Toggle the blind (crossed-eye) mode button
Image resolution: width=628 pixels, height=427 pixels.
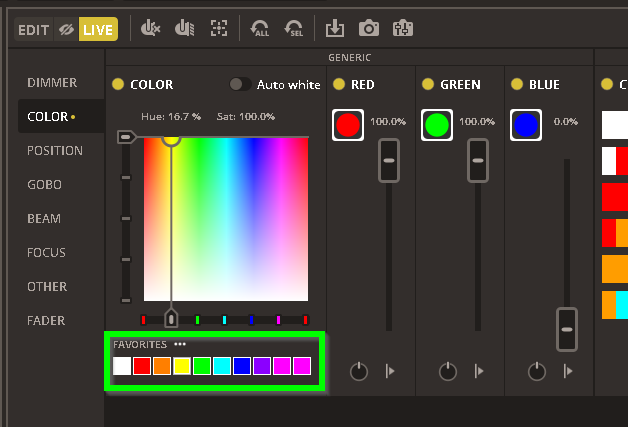click(x=66, y=30)
